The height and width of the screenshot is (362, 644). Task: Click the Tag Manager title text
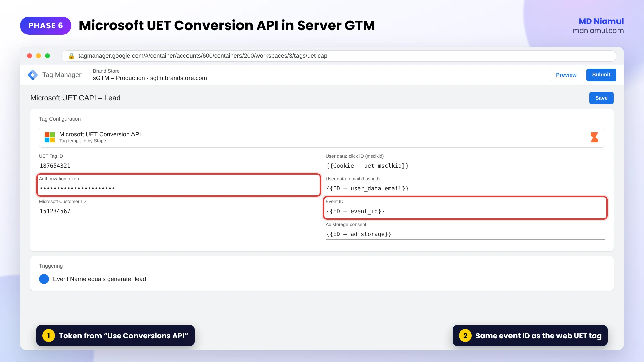coord(62,75)
